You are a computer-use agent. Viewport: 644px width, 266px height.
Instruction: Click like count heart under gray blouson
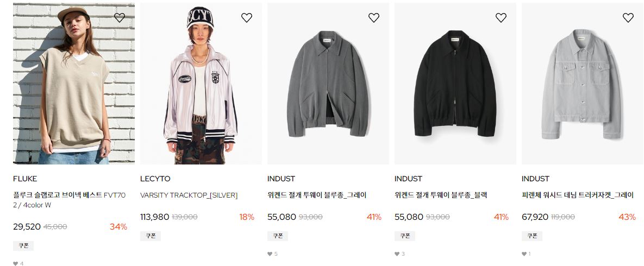click(x=270, y=254)
